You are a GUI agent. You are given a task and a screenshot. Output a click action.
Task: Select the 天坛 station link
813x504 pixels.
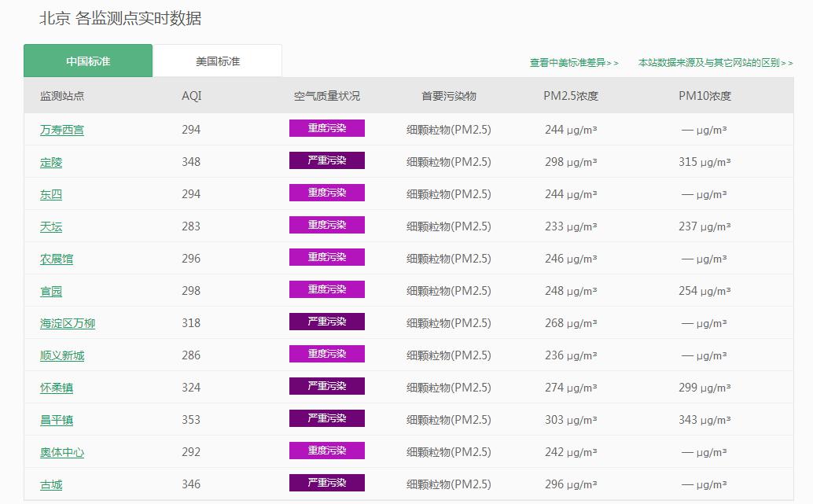(x=51, y=226)
